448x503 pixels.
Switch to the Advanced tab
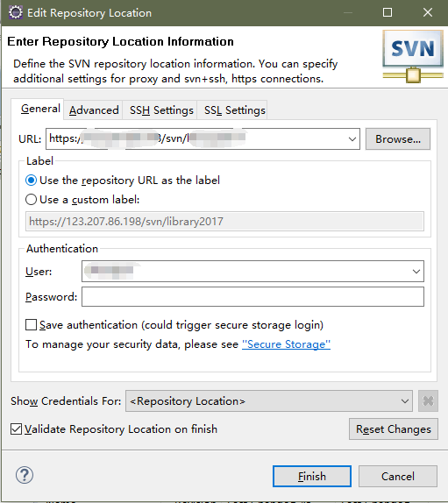pyautogui.click(x=94, y=110)
